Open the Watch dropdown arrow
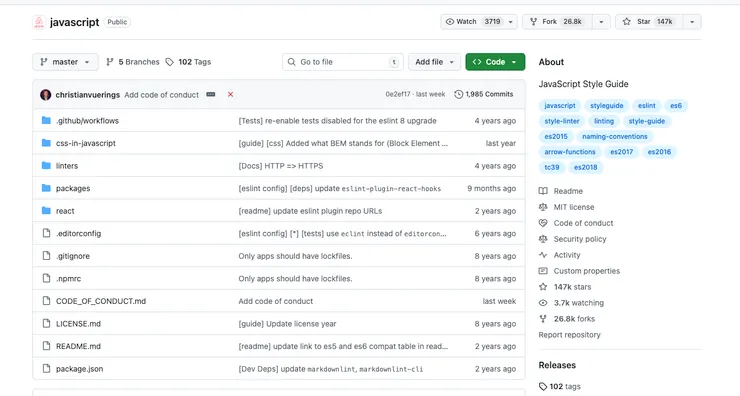The height and width of the screenshot is (396, 740). click(511, 22)
